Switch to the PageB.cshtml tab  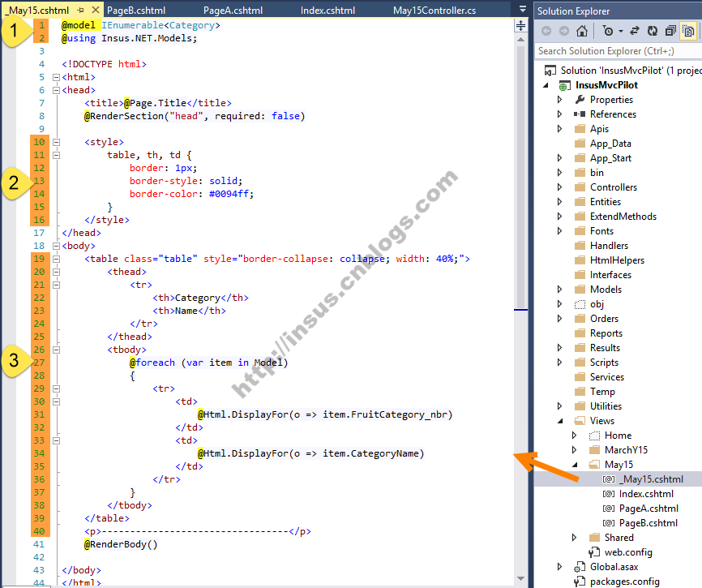click(x=136, y=11)
